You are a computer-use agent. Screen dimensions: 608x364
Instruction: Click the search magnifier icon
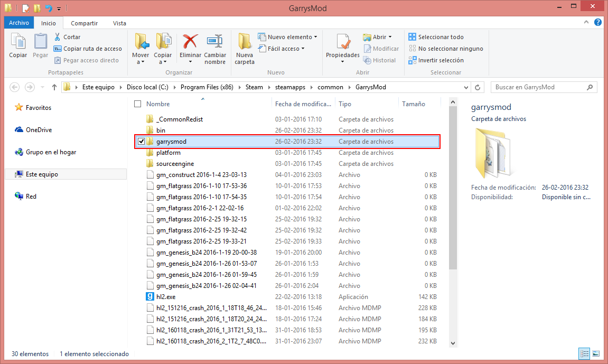(590, 87)
